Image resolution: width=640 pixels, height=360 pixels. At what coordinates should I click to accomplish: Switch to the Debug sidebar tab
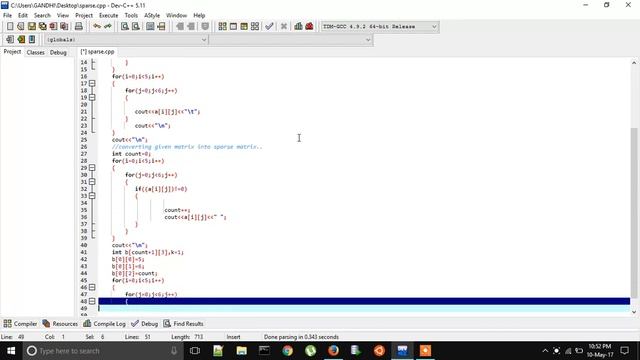pyautogui.click(x=58, y=52)
